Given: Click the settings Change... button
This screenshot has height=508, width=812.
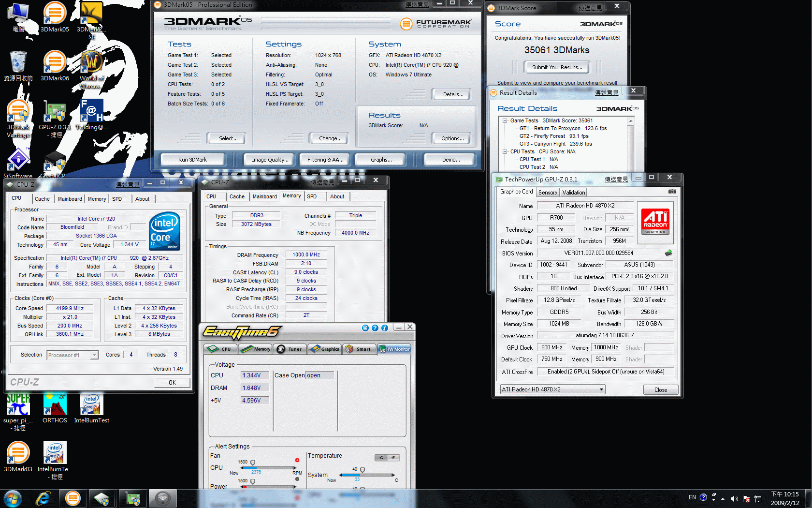Looking at the screenshot, I should (x=330, y=138).
